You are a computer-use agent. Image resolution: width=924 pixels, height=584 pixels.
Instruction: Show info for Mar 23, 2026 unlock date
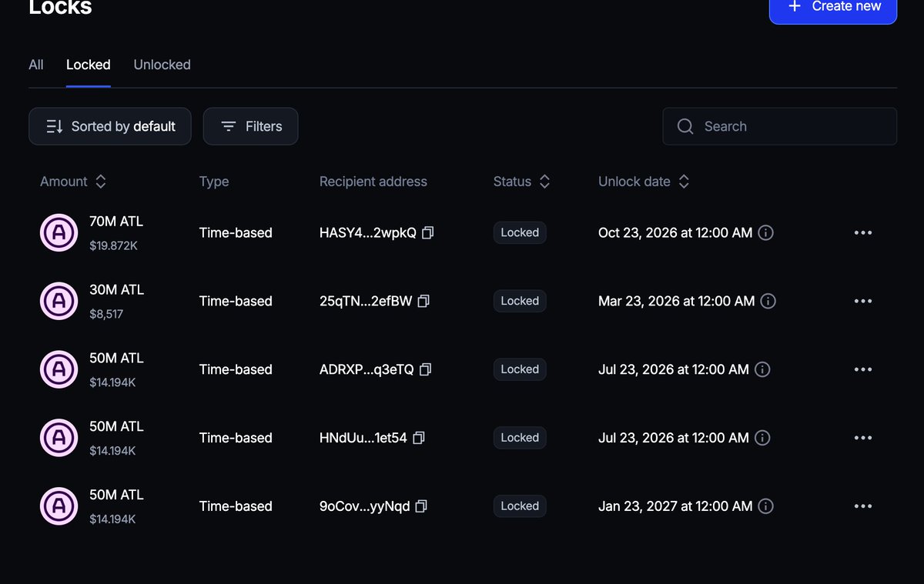click(x=768, y=301)
